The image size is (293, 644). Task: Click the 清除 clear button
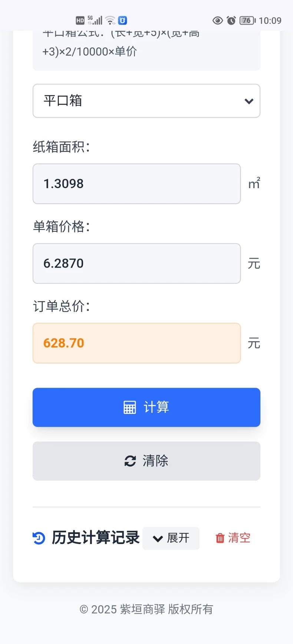click(x=146, y=461)
